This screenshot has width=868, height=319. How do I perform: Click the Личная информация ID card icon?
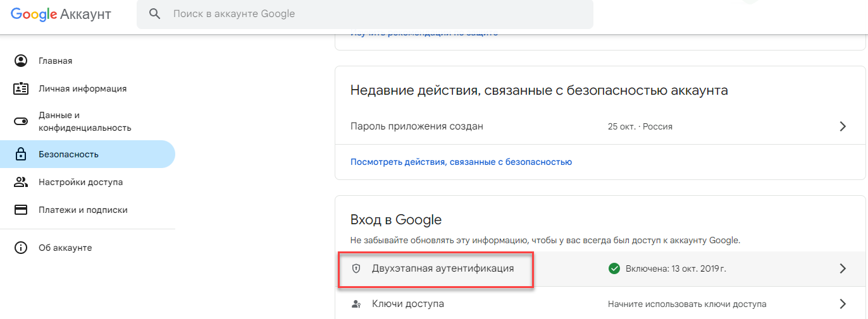click(21, 88)
